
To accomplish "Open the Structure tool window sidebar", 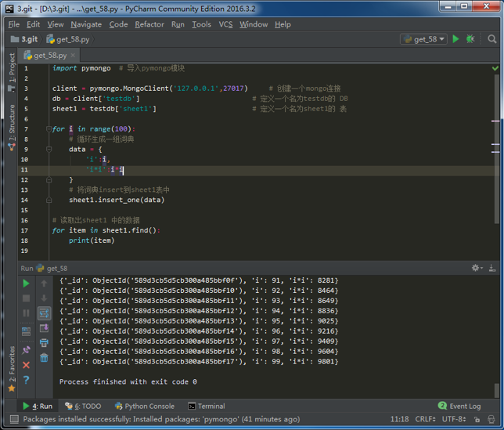I will pos(12,128).
